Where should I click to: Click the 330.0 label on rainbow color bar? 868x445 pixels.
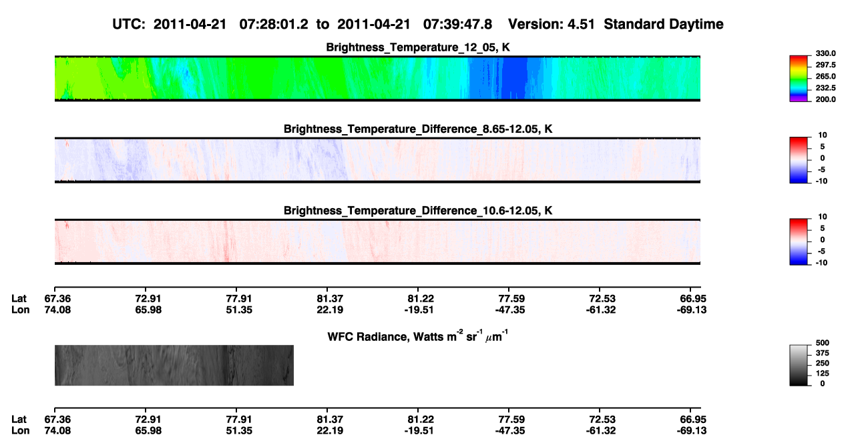click(x=825, y=54)
